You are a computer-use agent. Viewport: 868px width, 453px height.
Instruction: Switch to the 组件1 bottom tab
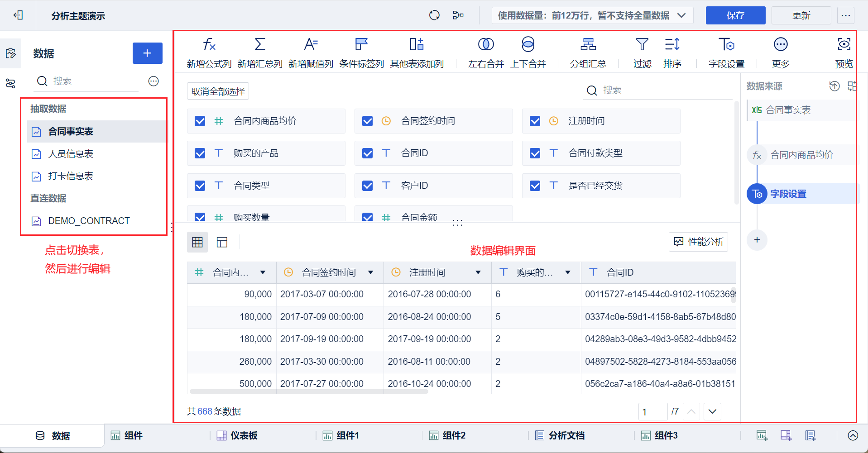tap(341, 435)
